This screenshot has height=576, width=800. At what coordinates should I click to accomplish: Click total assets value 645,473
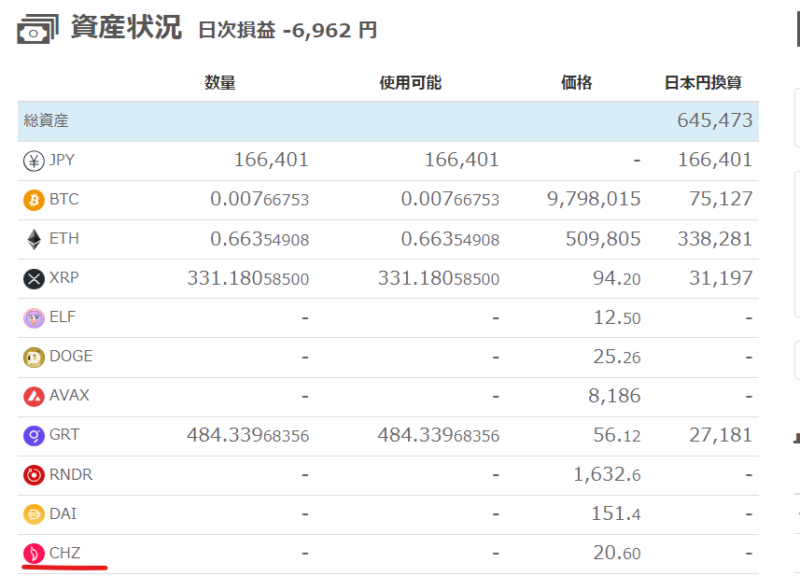tap(714, 120)
